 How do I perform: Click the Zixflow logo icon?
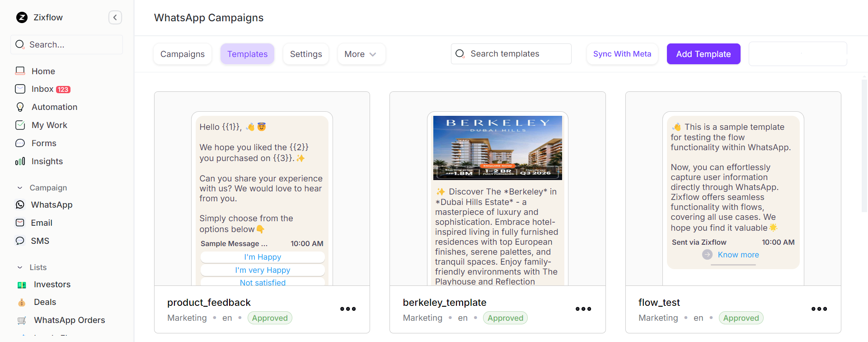pos(22,18)
